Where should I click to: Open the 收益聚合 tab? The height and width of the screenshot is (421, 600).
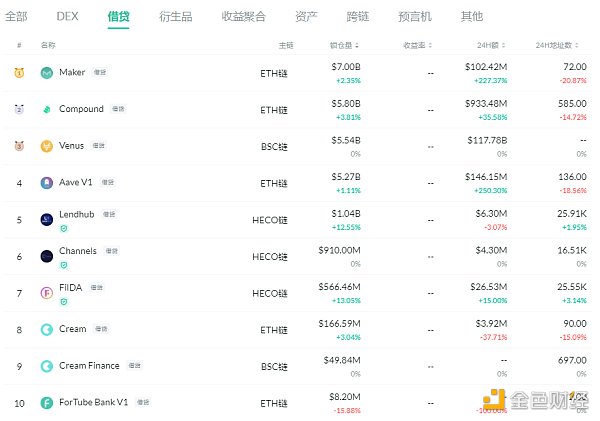coord(243,16)
